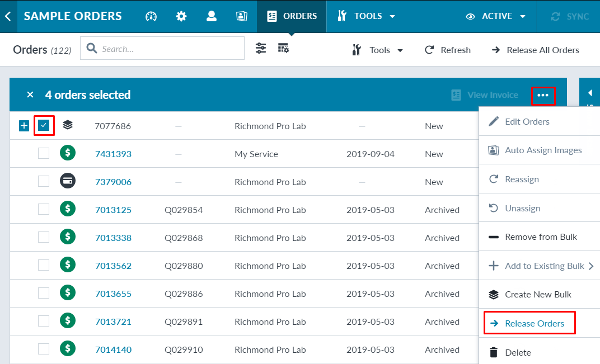Open order link 7014140
600x364 pixels.
click(x=113, y=349)
